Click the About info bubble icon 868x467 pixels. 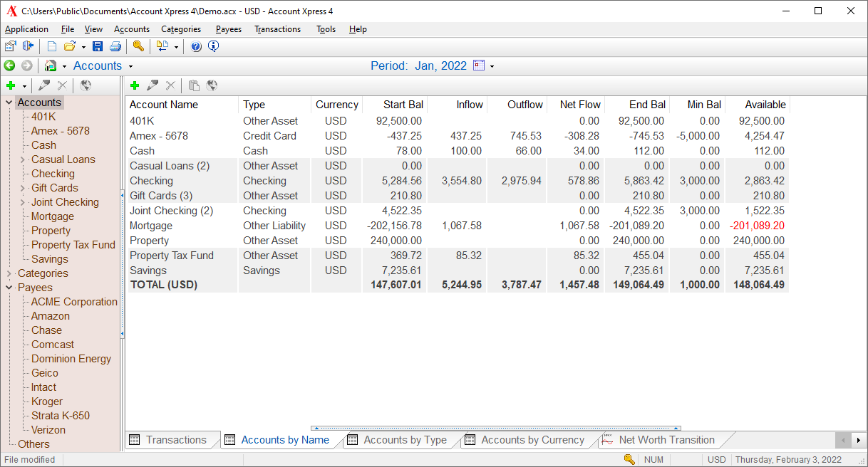tap(213, 47)
